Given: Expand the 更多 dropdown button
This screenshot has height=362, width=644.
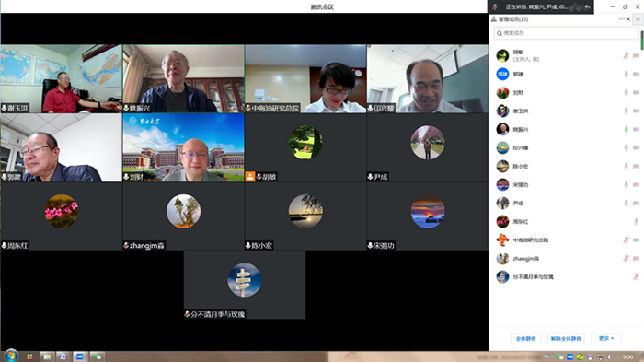Looking at the screenshot, I should pyautogui.click(x=606, y=338).
